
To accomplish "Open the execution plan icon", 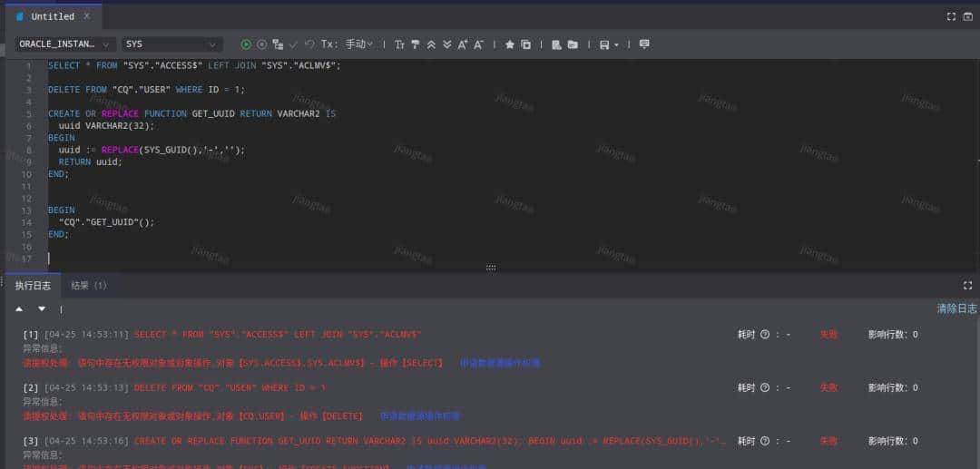I will pyautogui.click(x=279, y=44).
